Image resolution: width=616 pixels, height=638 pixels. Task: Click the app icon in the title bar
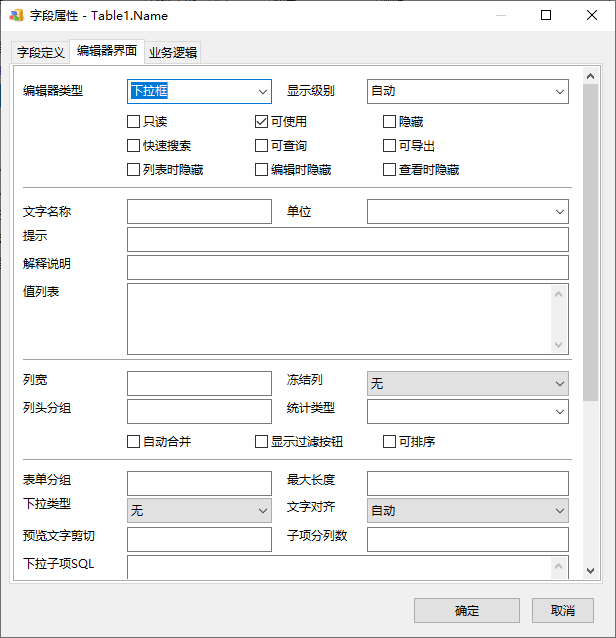(x=16, y=15)
